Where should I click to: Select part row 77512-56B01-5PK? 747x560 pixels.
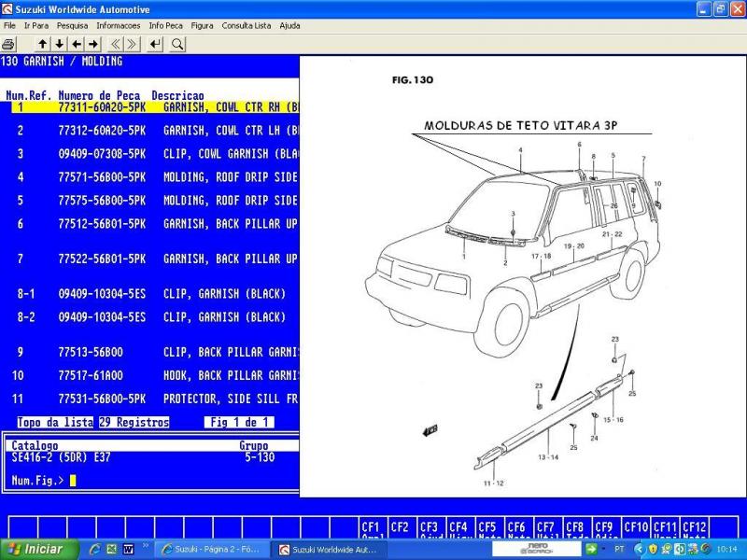click(155, 224)
